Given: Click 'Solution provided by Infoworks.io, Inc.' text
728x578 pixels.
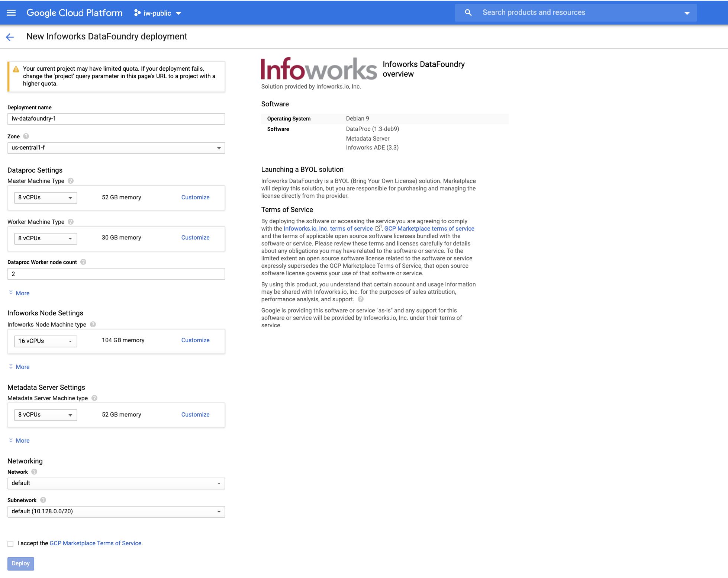Looking at the screenshot, I should (311, 86).
